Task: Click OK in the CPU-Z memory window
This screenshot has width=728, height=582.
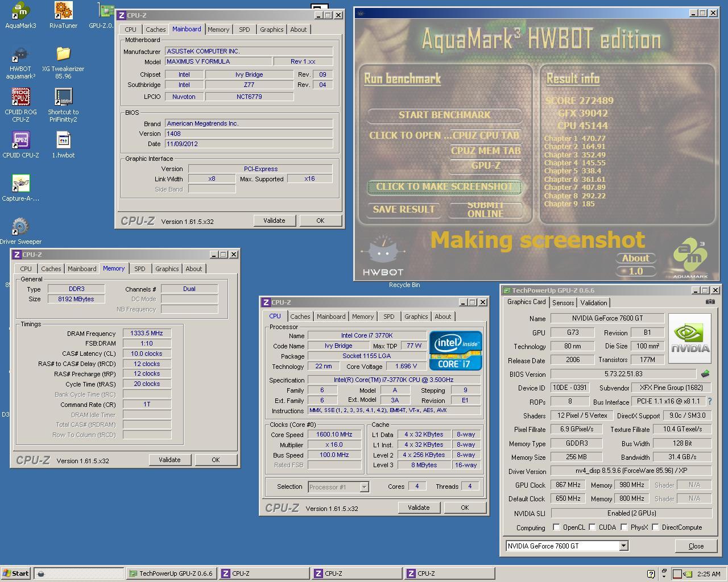Action: pos(216,460)
